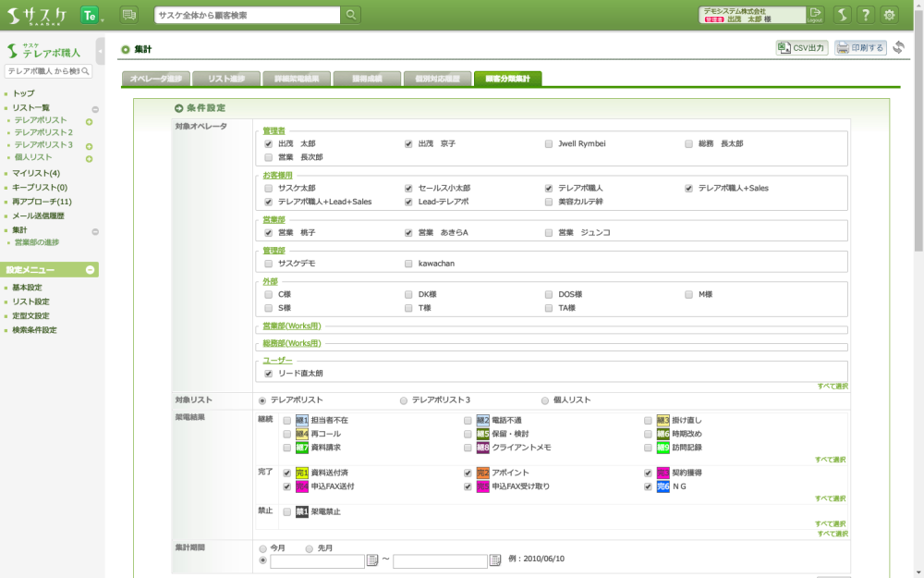Uncheck the 出茂 太郎 operator checkbox
The height and width of the screenshot is (578, 924).
point(269,144)
